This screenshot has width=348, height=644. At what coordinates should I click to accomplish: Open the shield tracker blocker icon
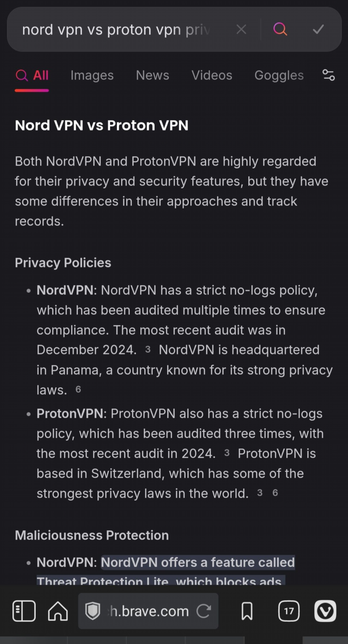[x=93, y=611]
